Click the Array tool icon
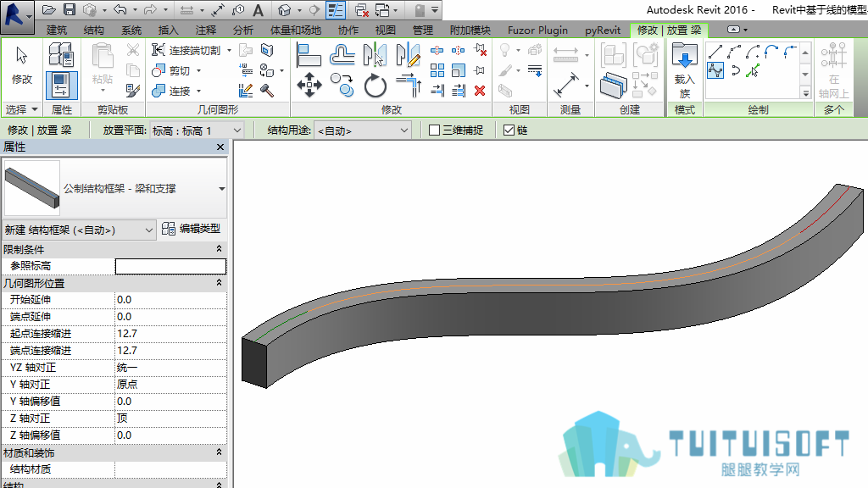Viewport: 868px width, 488px height. pyautogui.click(x=437, y=70)
